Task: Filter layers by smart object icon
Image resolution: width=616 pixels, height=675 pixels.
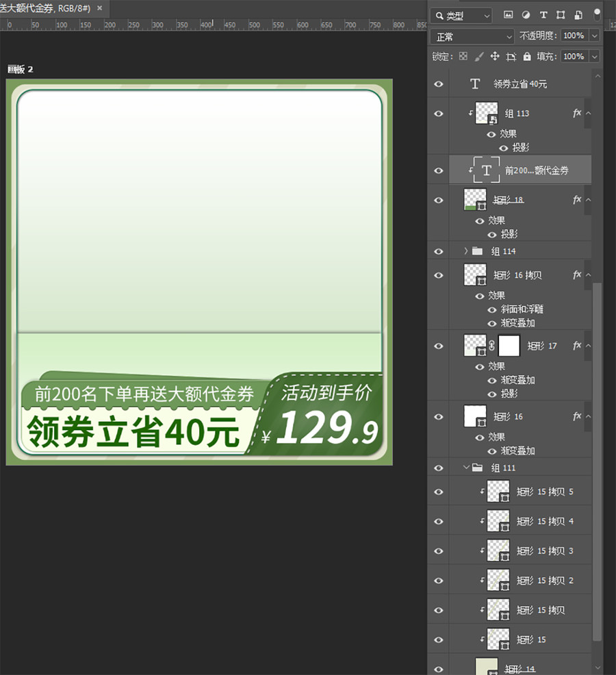Action: pos(578,15)
